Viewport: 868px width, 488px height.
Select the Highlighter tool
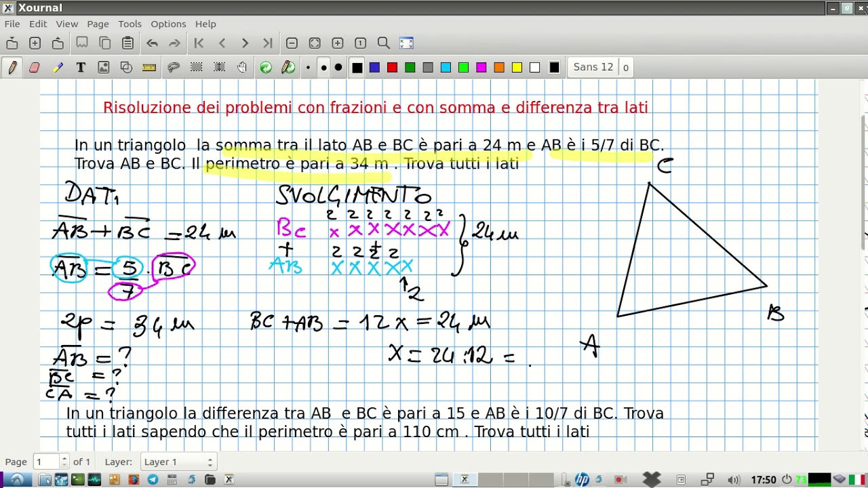(58, 67)
